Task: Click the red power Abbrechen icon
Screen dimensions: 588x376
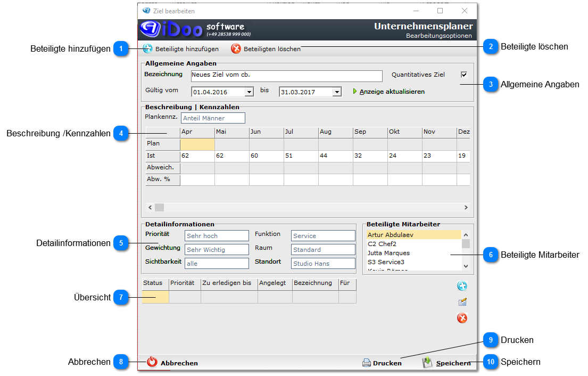Action: pos(152,362)
